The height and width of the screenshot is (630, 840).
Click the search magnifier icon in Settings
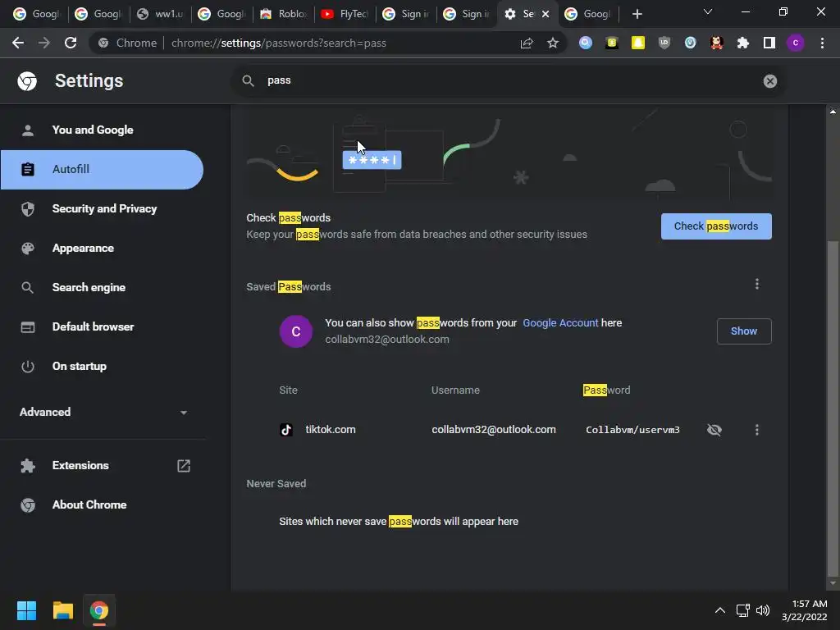point(248,81)
